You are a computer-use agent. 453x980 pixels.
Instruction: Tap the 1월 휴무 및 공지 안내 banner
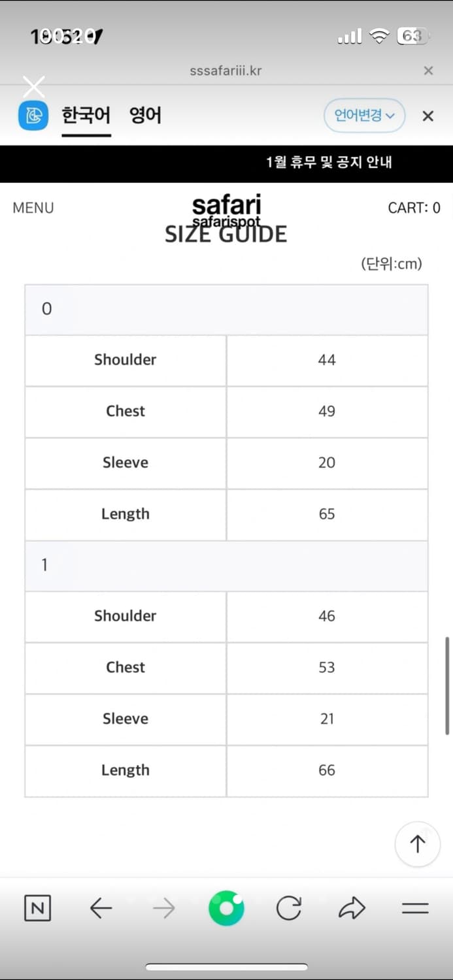(329, 162)
